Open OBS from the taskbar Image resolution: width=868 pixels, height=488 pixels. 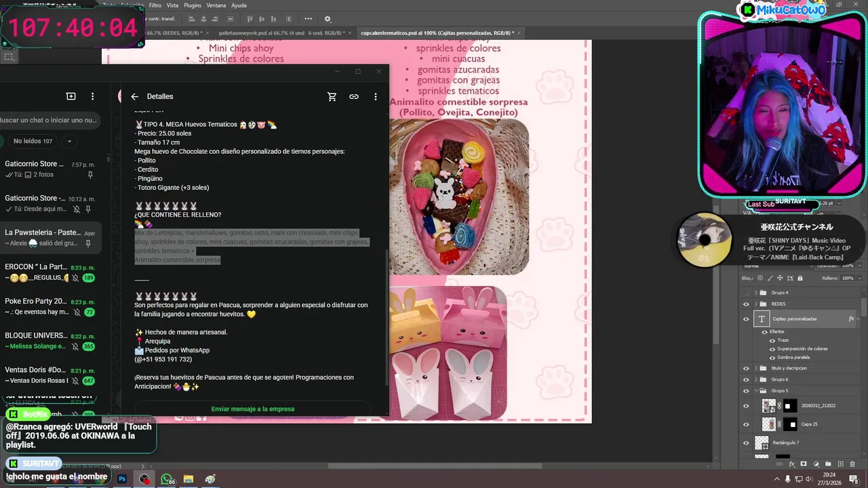144,479
